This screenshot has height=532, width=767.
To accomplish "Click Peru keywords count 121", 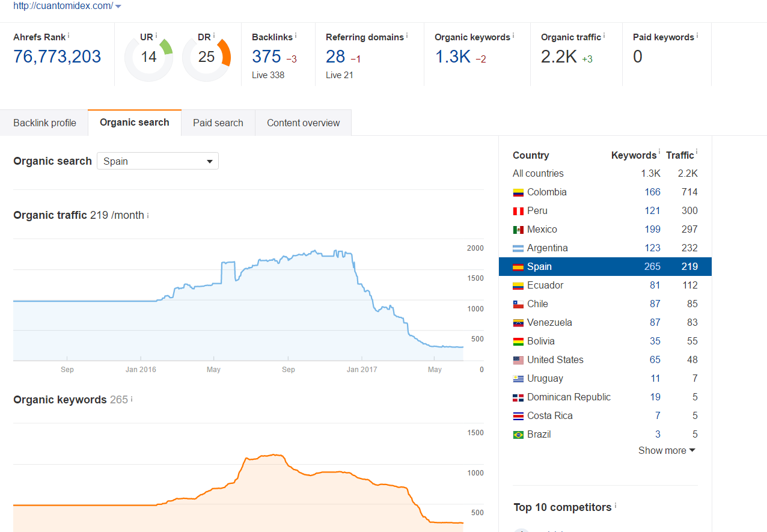I will pos(652,211).
